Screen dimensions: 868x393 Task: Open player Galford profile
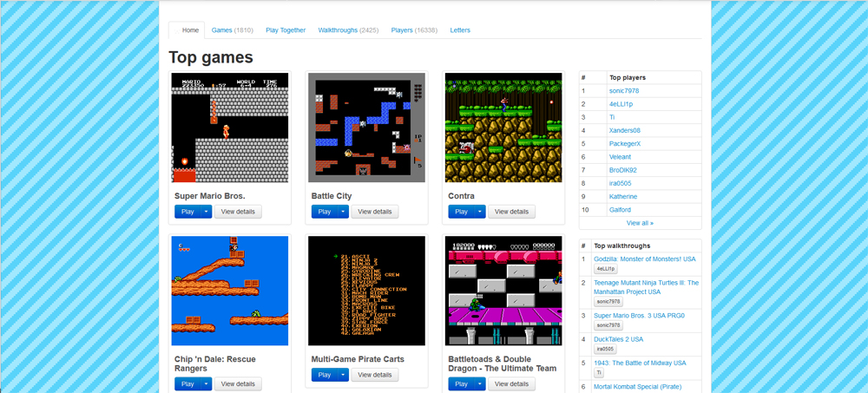[620, 210]
